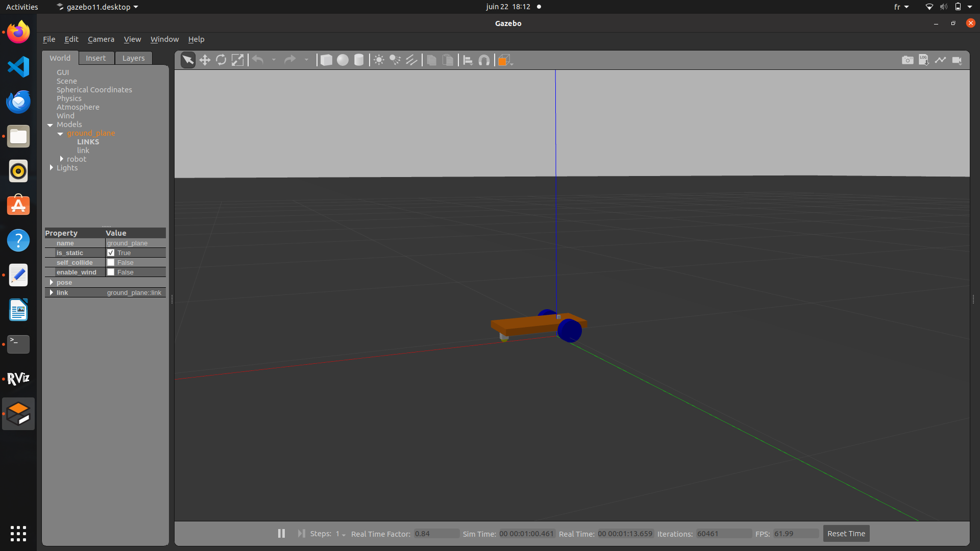Screen dimensions: 980x551
Task: Expand the robot model tree
Action: pos(62,159)
